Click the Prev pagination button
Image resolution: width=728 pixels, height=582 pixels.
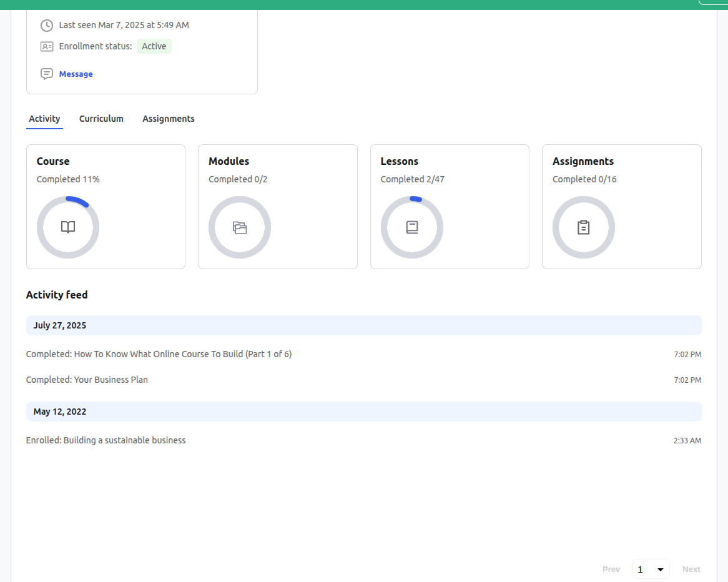click(x=611, y=569)
